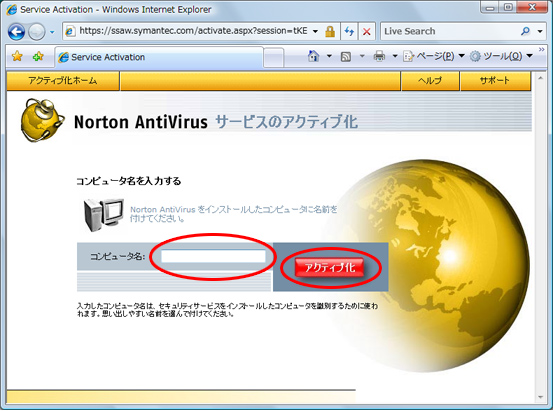Maximize the Internet Explorer window
This screenshot has height=411, width=553.
pyautogui.click(x=508, y=7)
